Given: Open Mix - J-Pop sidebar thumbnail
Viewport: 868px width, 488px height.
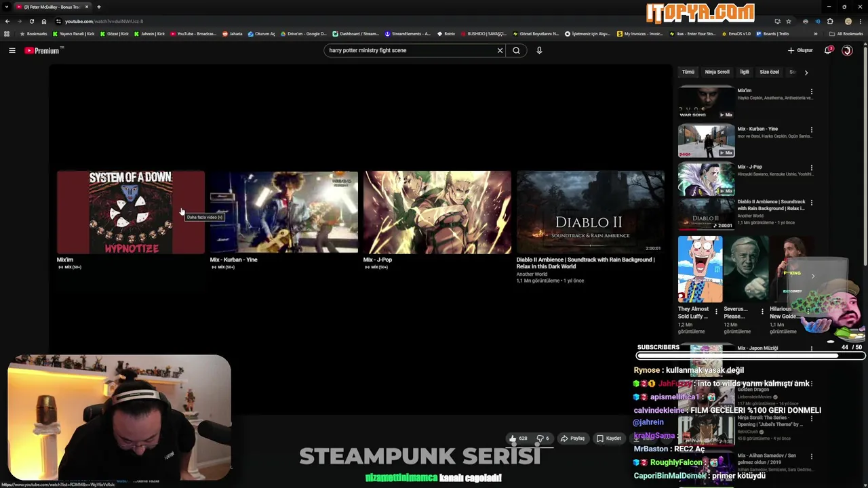Looking at the screenshot, I should pyautogui.click(x=706, y=178).
